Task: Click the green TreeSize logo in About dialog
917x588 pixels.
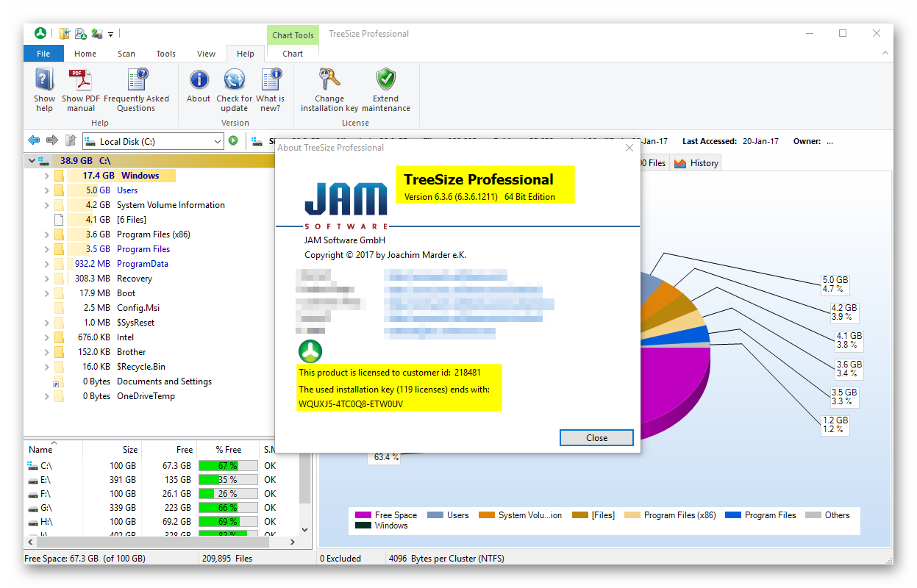Action: 310,351
